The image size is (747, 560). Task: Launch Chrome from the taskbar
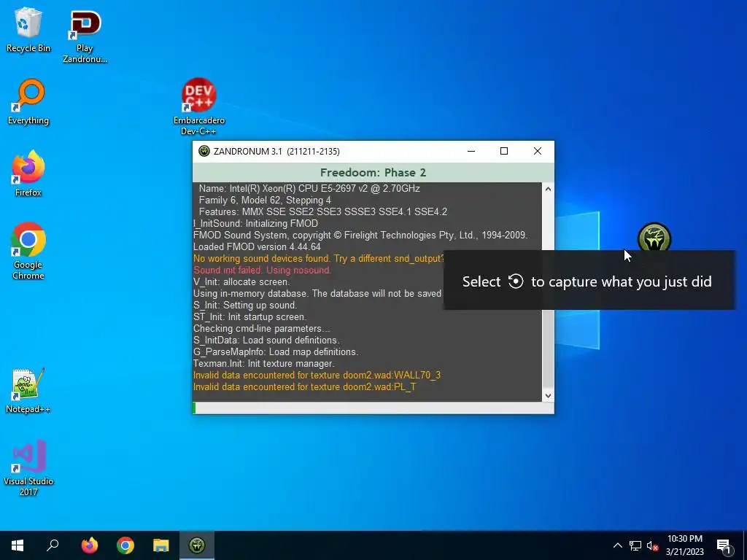125,545
